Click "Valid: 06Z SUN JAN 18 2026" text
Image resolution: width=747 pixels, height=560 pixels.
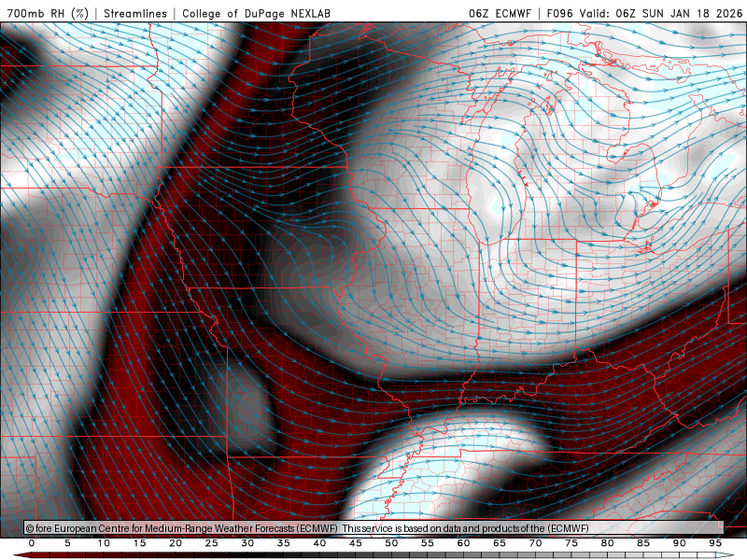(661, 13)
